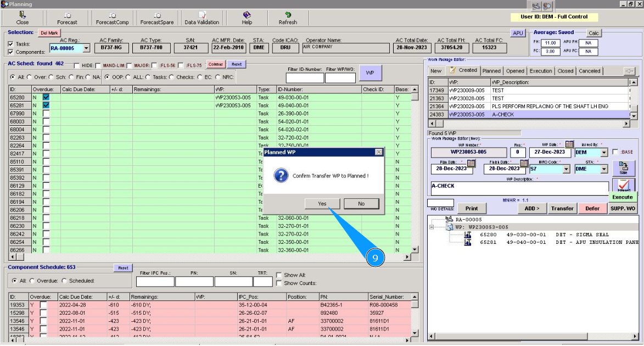Open the WP Date calendar picker

[569, 144]
